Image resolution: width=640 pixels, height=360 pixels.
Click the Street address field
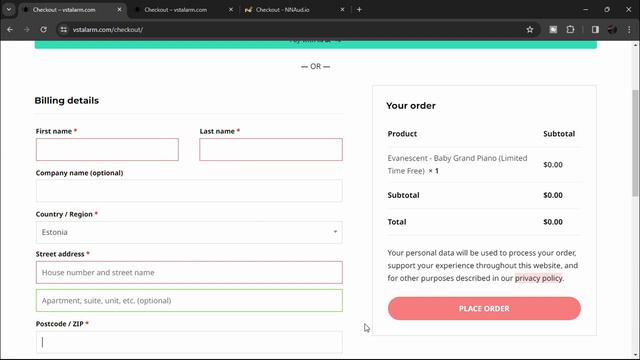pyautogui.click(x=189, y=272)
